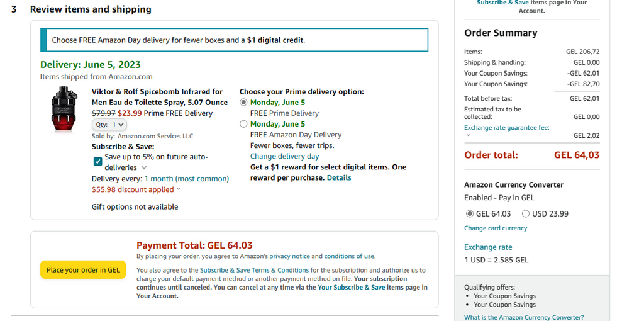Open the reward Details link
The height and width of the screenshot is (321, 644).
pyautogui.click(x=339, y=178)
